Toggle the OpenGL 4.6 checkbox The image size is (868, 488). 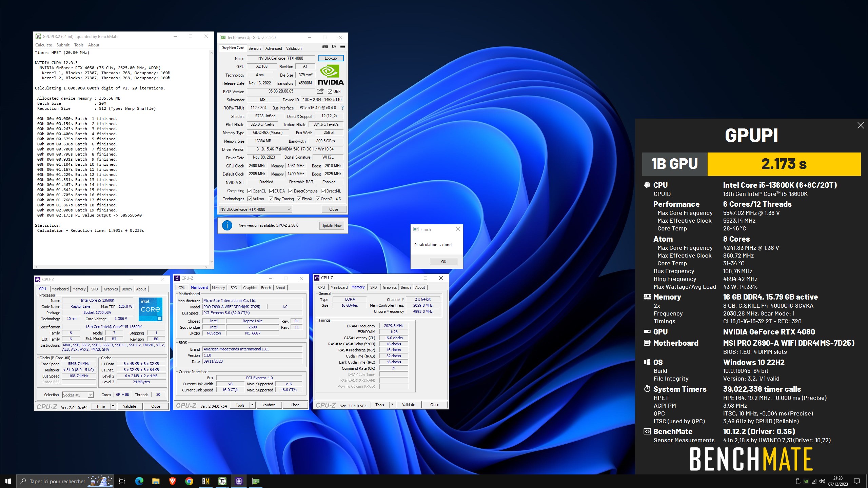pyautogui.click(x=318, y=199)
